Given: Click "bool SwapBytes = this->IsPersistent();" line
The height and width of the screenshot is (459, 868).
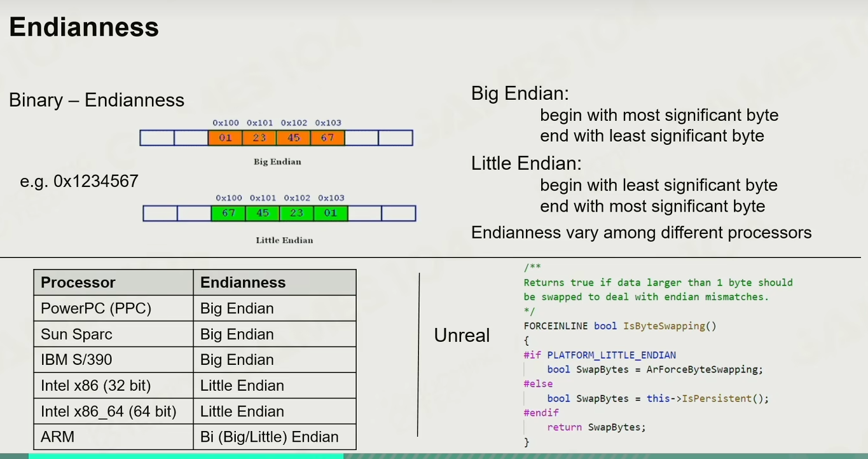Looking at the screenshot, I should click(x=658, y=399).
